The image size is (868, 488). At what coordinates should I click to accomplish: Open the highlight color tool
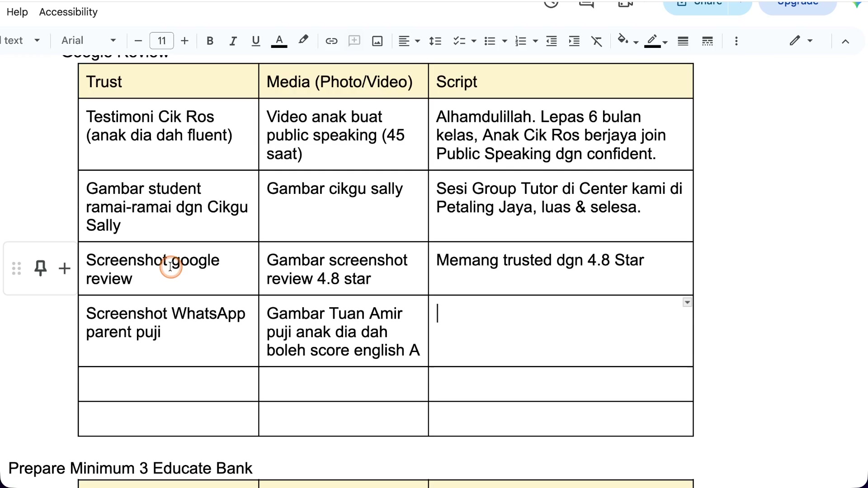tap(303, 41)
